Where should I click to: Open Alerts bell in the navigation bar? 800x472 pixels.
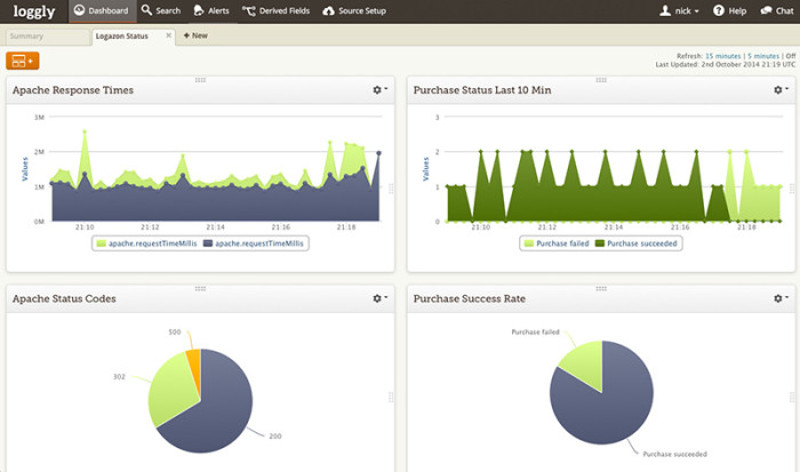pos(198,10)
